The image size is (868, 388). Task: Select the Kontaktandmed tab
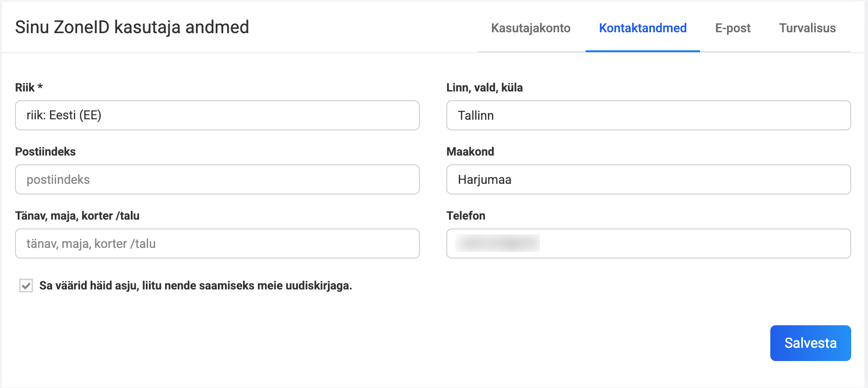(642, 28)
